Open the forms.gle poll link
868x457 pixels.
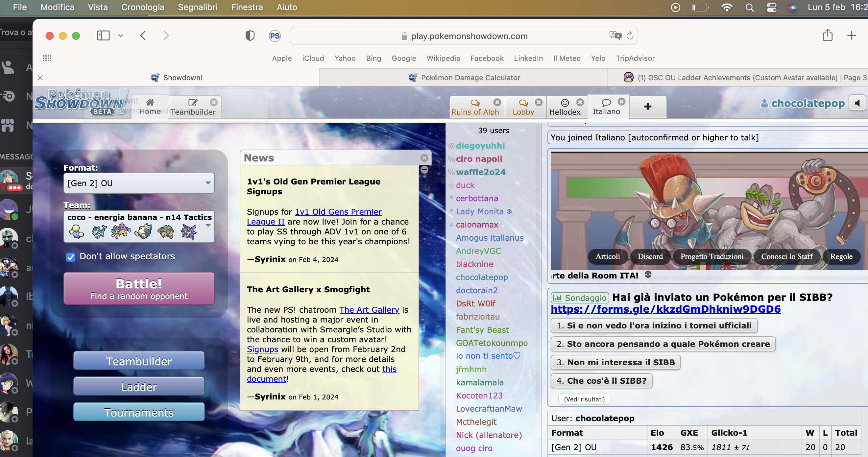click(665, 309)
